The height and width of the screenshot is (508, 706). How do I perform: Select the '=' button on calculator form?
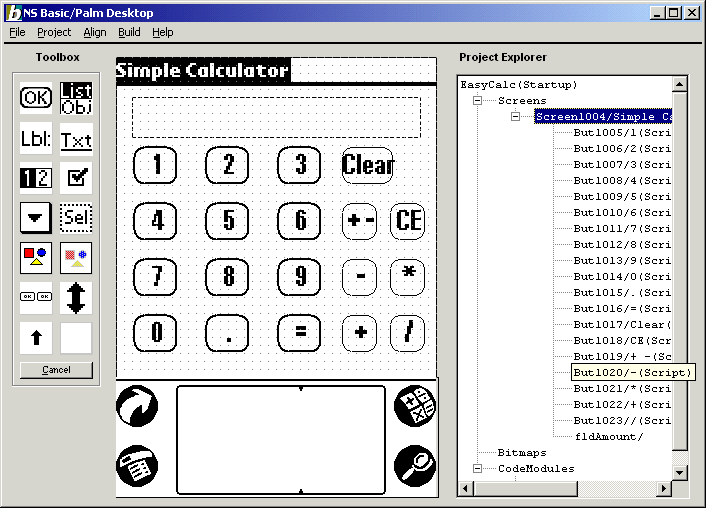299,333
